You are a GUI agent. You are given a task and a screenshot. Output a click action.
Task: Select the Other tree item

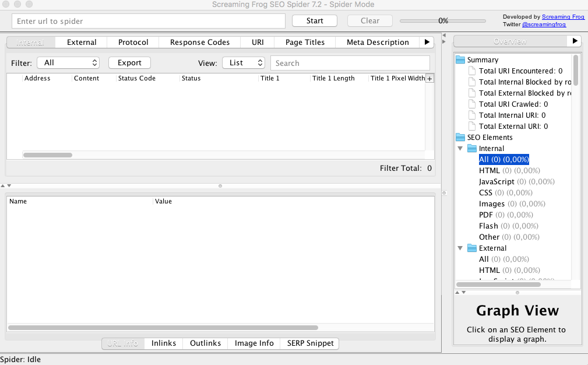coord(509,237)
